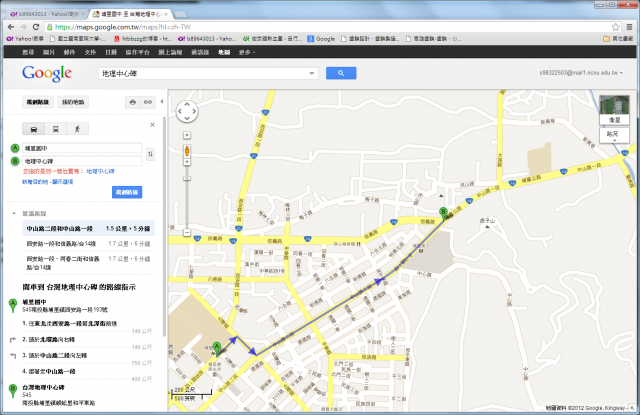This screenshot has height=415, width=640.
Task: Click the destination B input field
Action: [x=82, y=161]
